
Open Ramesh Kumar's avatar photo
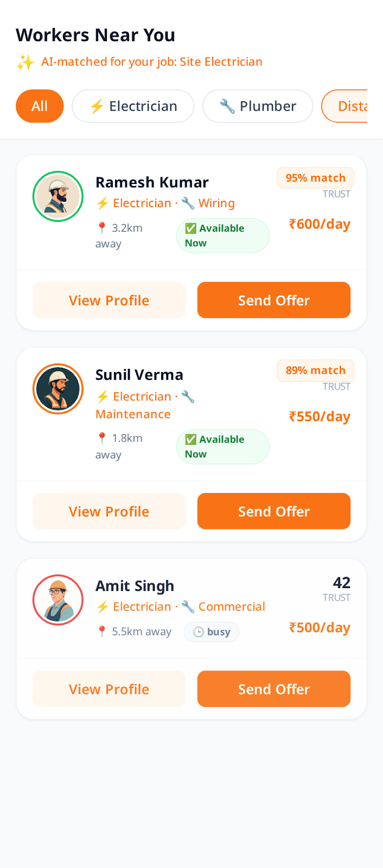(58, 196)
